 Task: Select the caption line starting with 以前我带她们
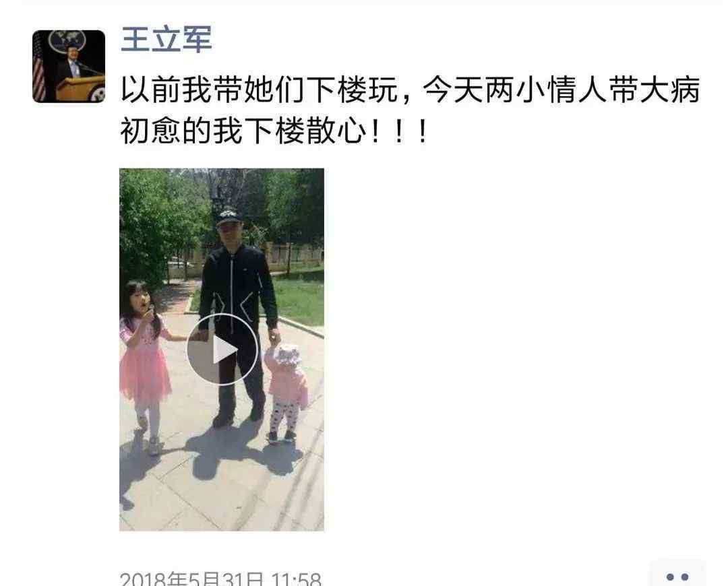410,90
